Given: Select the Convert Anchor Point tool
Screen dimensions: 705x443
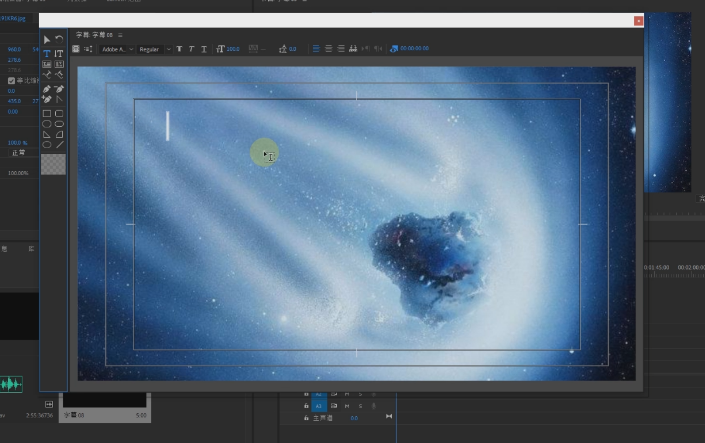Looking at the screenshot, I should click(59, 99).
